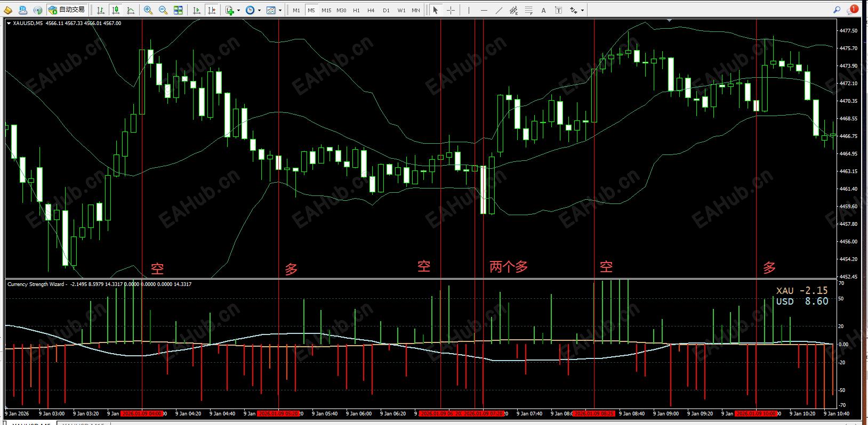868x425 pixels.
Task: Open MetaEditor from the gold toolbar icon
Action: pyautogui.click(x=8, y=10)
